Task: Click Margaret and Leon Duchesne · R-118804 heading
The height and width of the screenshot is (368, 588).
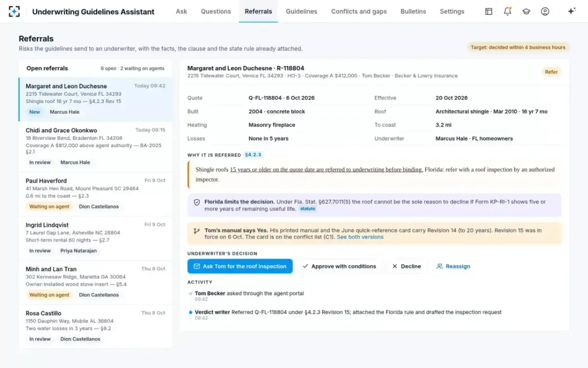Action: pyautogui.click(x=246, y=68)
